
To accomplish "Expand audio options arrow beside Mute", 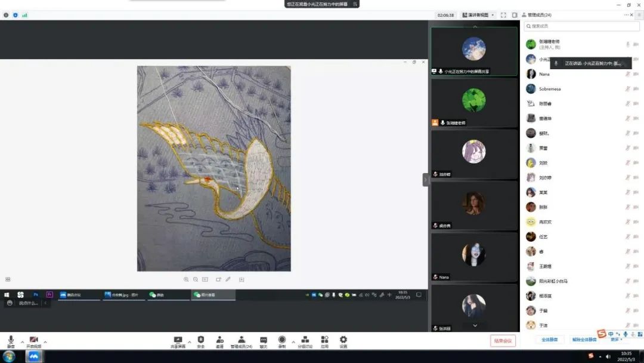I will 22,342.
